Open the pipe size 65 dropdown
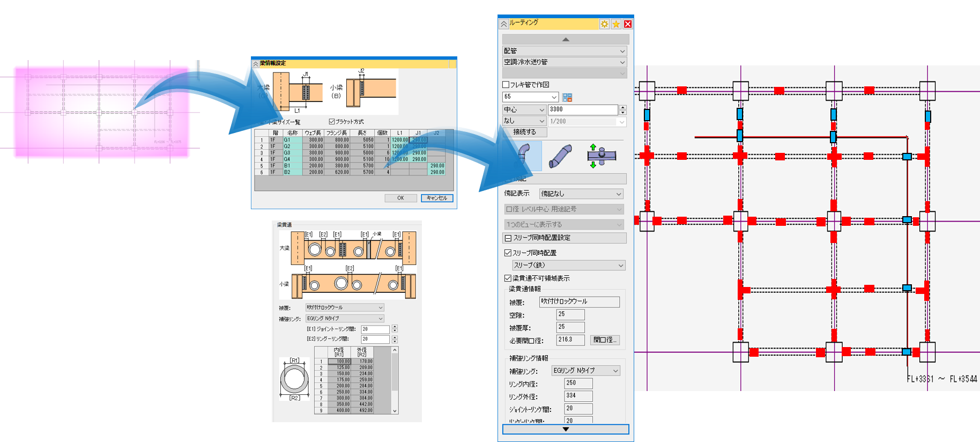980x442 pixels. pyautogui.click(x=530, y=97)
